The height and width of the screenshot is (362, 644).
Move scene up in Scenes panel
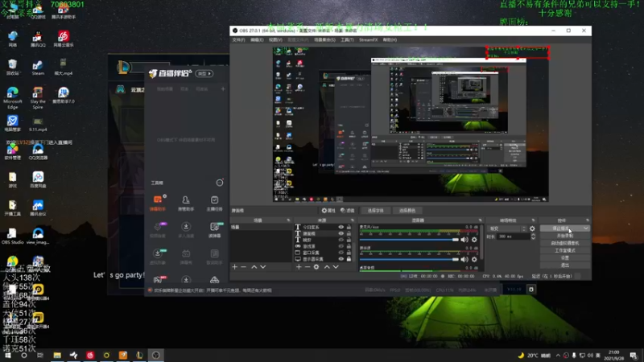[254, 267]
